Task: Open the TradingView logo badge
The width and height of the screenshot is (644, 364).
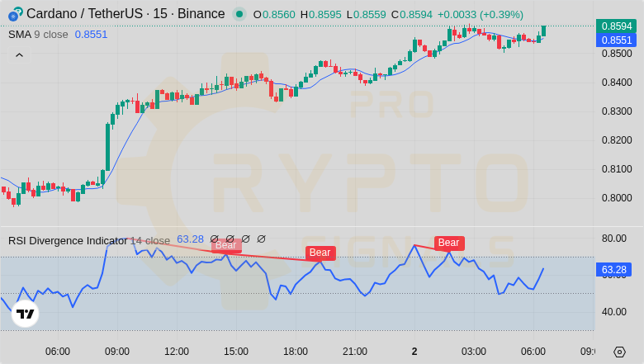Action: point(25,314)
